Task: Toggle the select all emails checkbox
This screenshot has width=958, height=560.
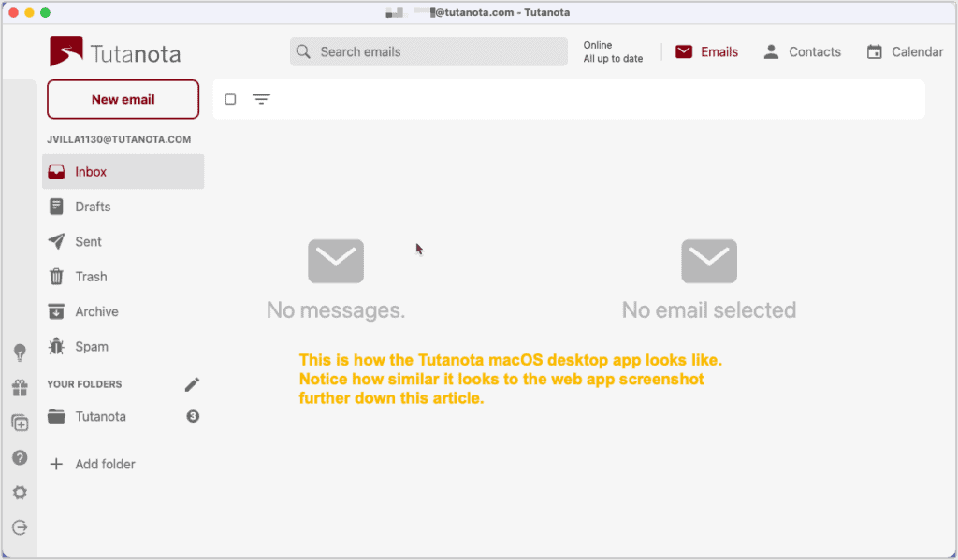Action: pyautogui.click(x=230, y=99)
